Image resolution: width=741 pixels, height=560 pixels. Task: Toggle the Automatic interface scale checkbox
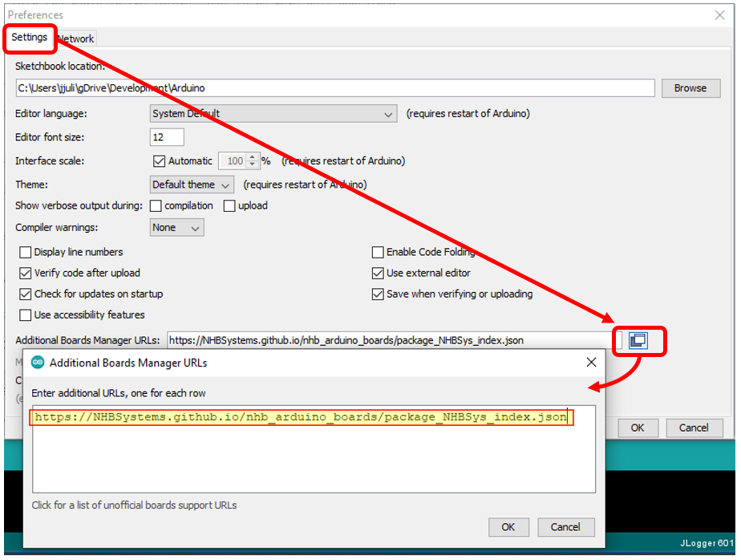[159, 161]
